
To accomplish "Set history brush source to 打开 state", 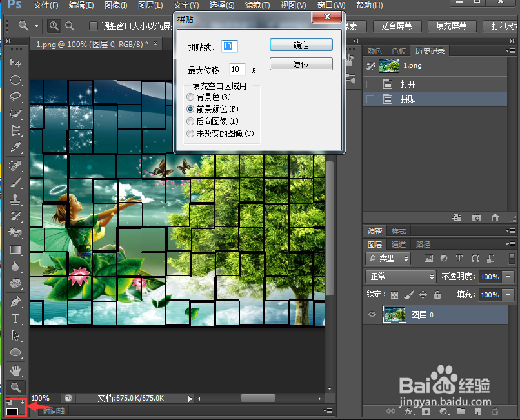I will point(370,85).
